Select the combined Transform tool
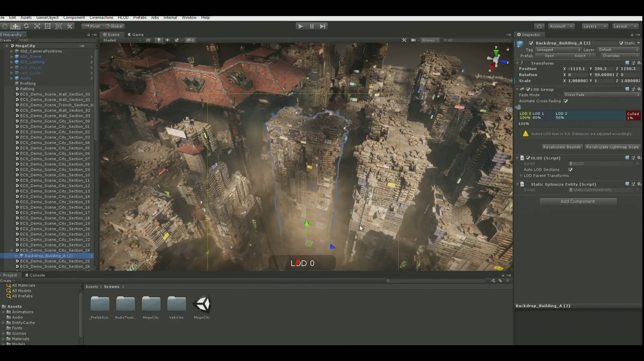 pos(59,26)
